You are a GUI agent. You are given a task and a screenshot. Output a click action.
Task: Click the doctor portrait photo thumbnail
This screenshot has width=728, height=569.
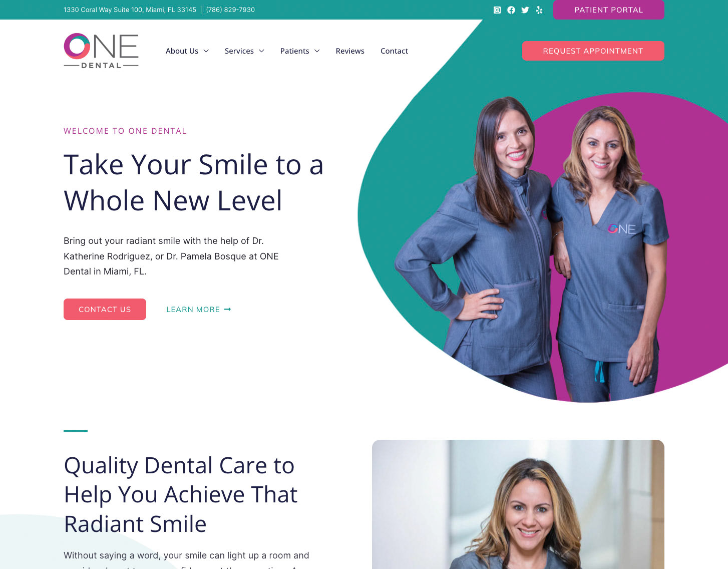click(518, 504)
